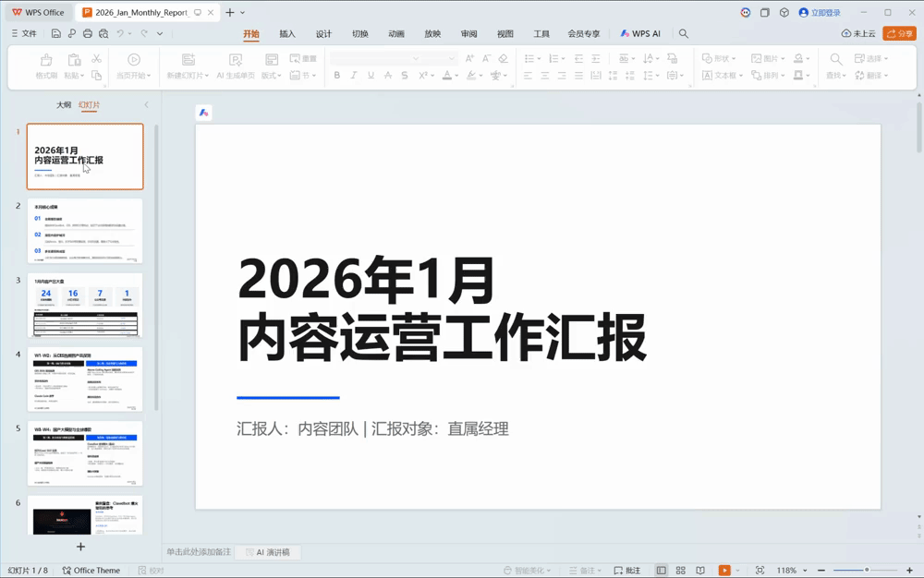The image size is (924, 578).
Task: Toggle underline formatting
Action: click(x=370, y=76)
